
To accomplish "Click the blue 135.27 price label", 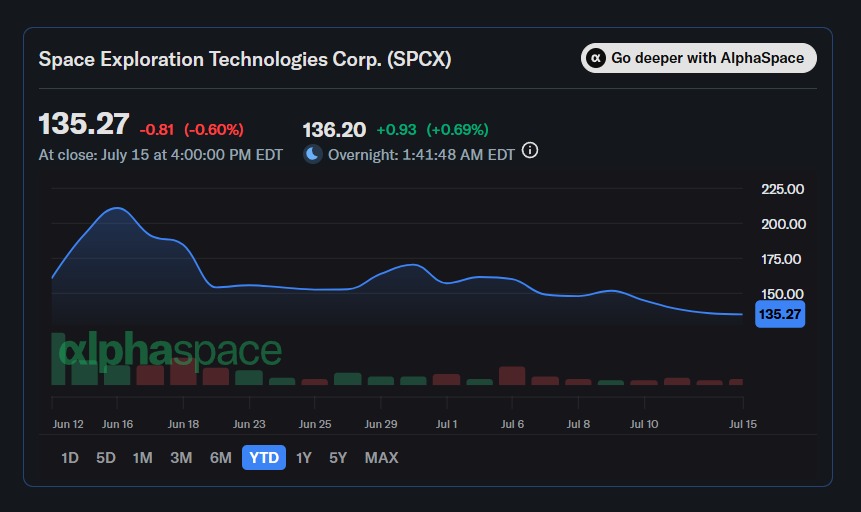I will (780, 314).
